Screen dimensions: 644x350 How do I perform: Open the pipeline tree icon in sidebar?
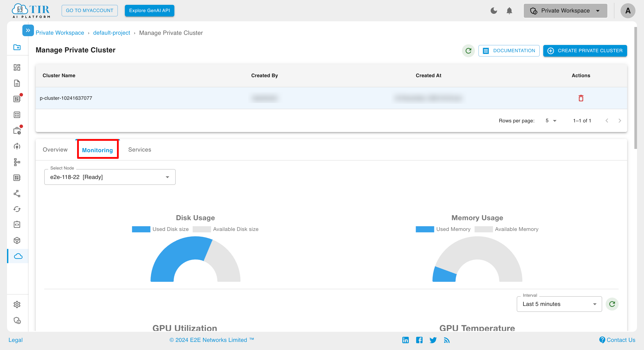[17, 162]
